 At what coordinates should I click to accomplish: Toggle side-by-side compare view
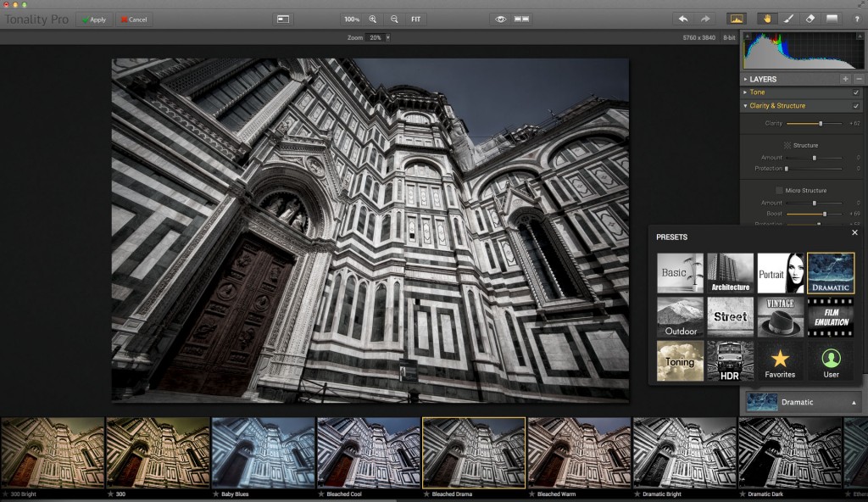521,19
